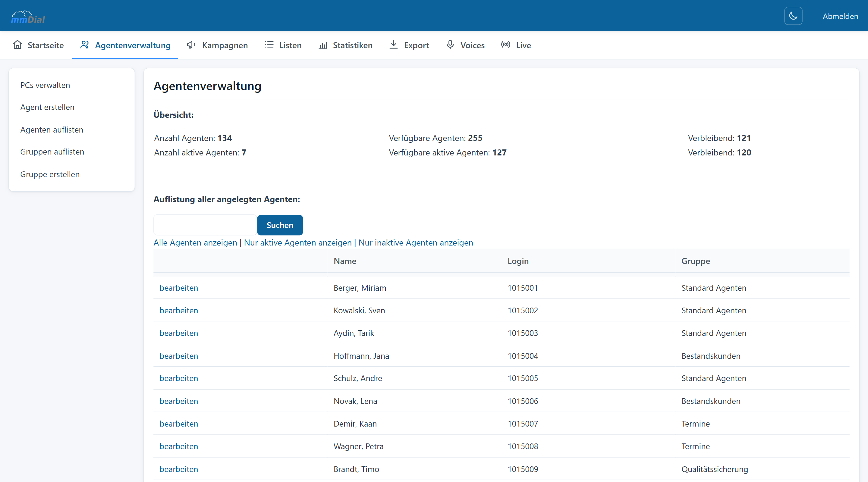Click Standard Agenten in Kowalski, Sven row
Screen dimensions: 868x482
tap(714, 310)
